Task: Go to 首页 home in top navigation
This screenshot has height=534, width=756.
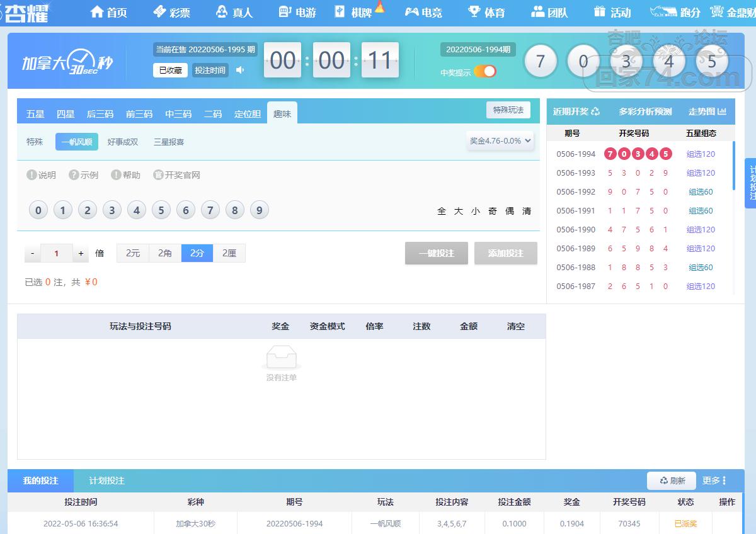Action: (108, 12)
